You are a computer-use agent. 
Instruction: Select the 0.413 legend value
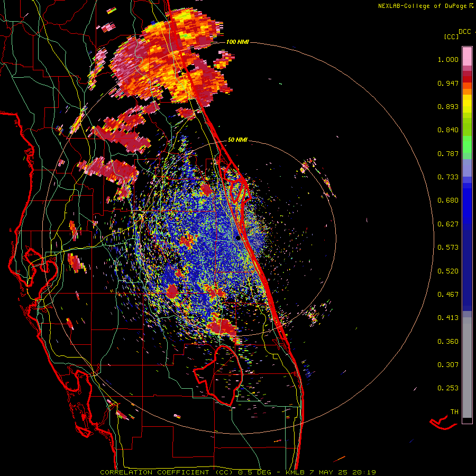pyautogui.click(x=448, y=318)
